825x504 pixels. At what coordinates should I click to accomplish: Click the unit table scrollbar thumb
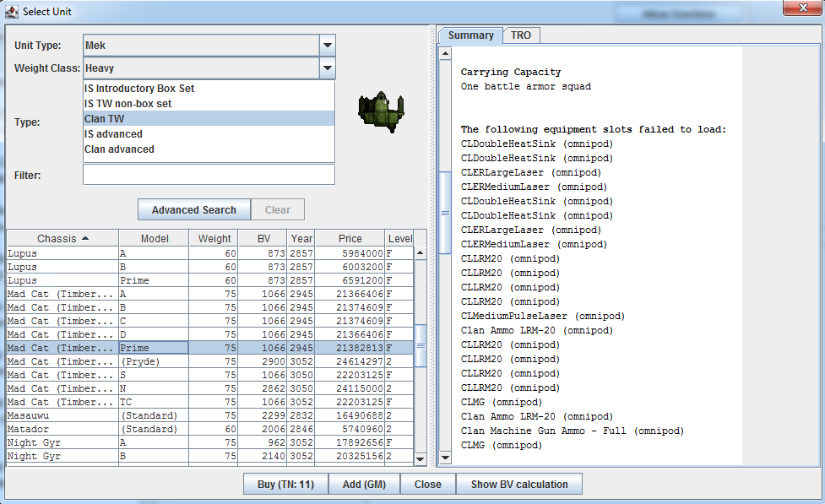(x=421, y=345)
